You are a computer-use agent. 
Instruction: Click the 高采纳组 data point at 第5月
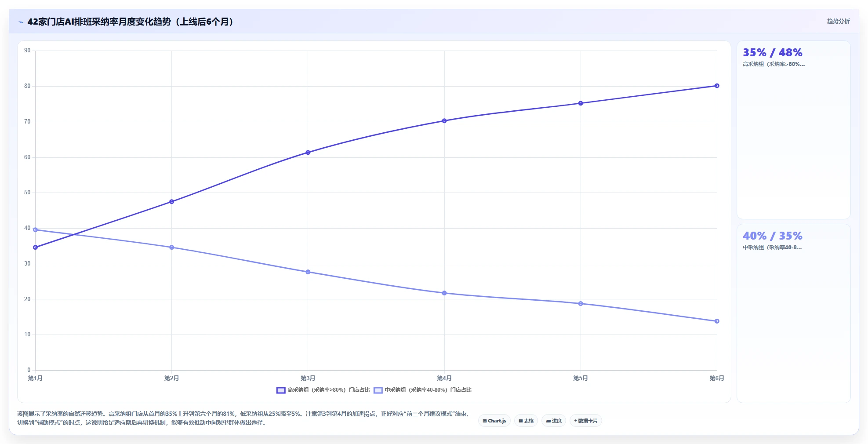[581, 103]
